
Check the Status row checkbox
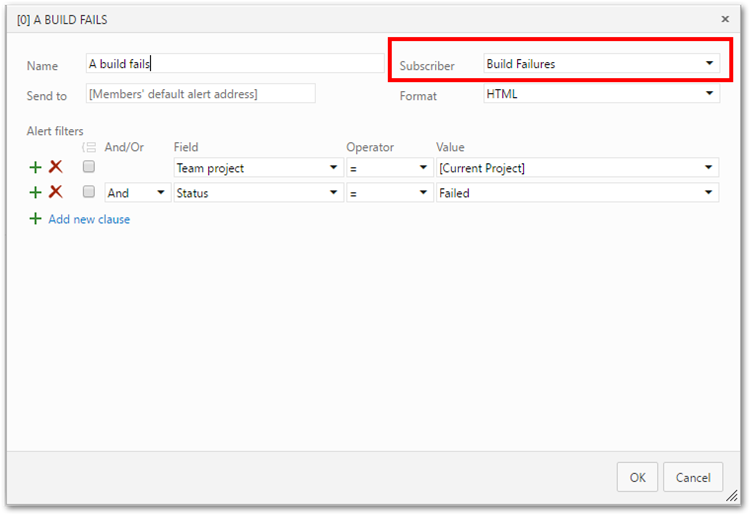click(88, 192)
